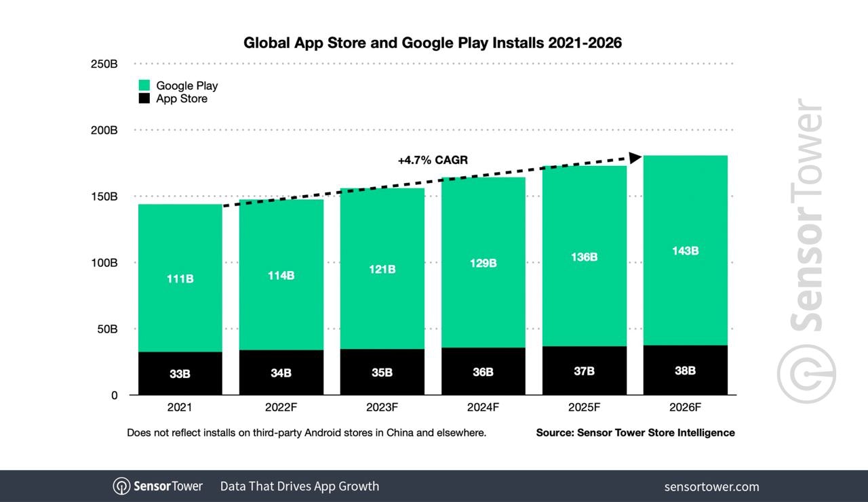The height and width of the screenshot is (502, 868).
Task: Click the Source: Sensor Tower Store Intelligence text
Action: [x=635, y=432]
